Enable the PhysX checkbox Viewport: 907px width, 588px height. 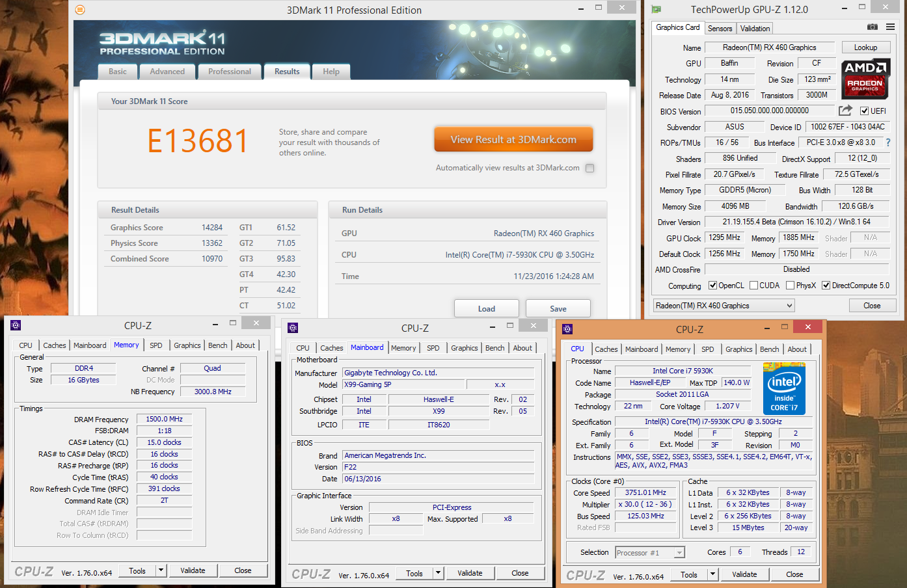[x=790, y=286]
